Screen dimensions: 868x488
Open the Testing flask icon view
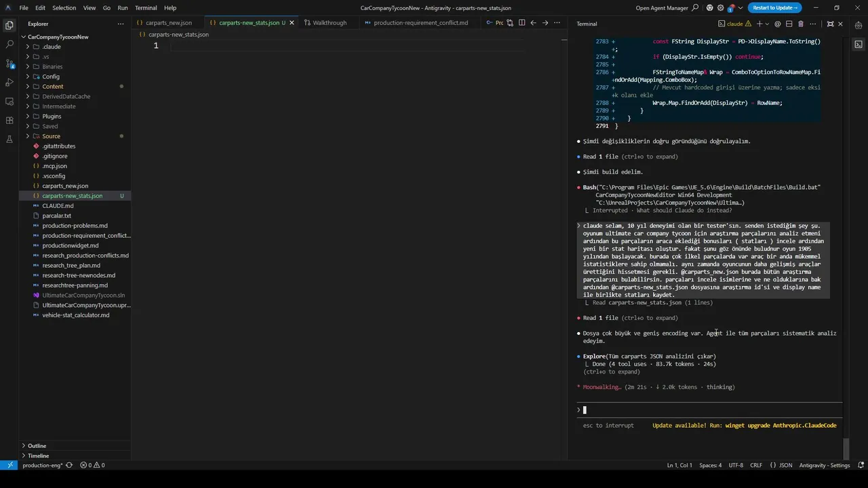coord(9,139)
